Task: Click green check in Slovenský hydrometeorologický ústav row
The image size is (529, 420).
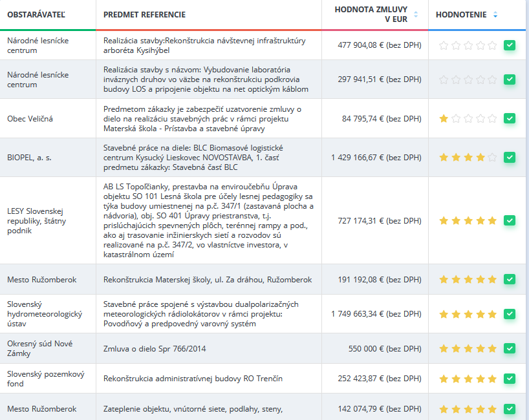Action: (x=510, y=314)
